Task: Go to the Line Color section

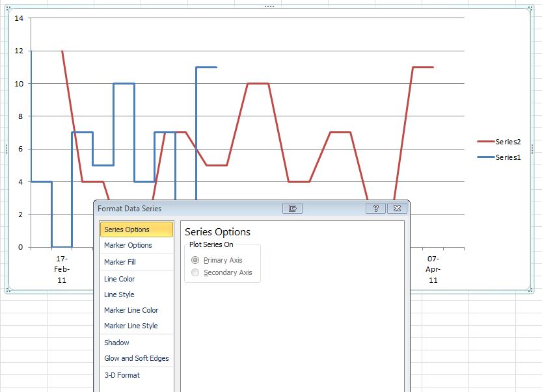Action: click(x=120, y=279)
